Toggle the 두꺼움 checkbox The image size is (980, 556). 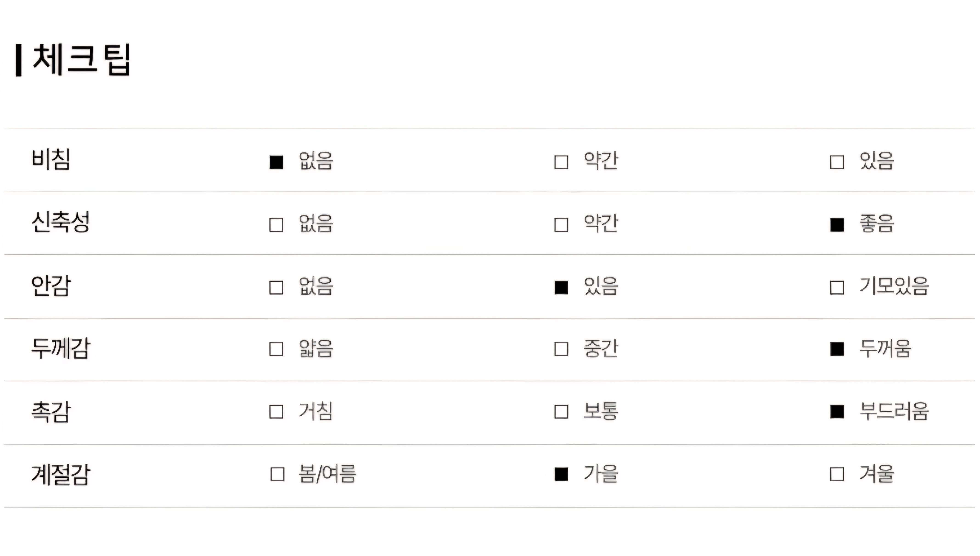coord(837,349)
